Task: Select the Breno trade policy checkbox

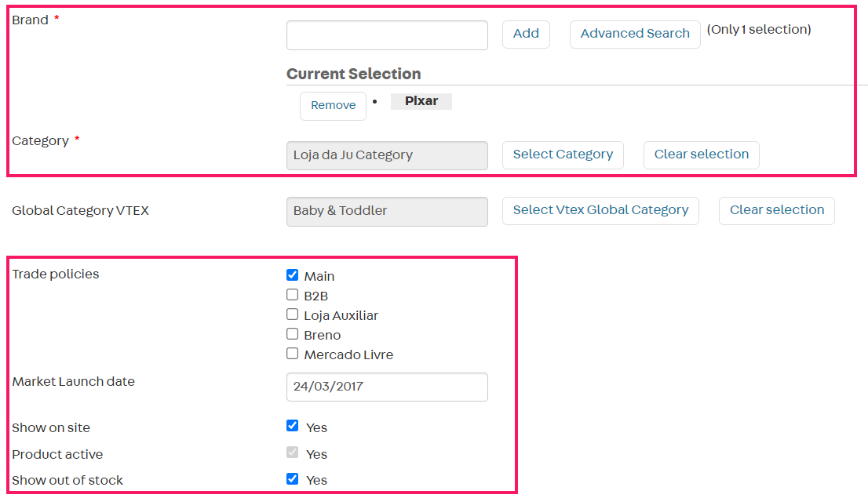Action: click(293, 334)
